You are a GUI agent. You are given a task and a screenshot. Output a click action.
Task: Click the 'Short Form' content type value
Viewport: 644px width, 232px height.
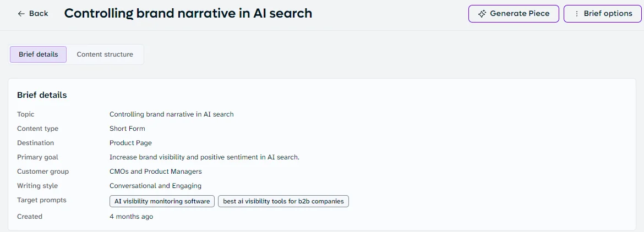(127, 129)
